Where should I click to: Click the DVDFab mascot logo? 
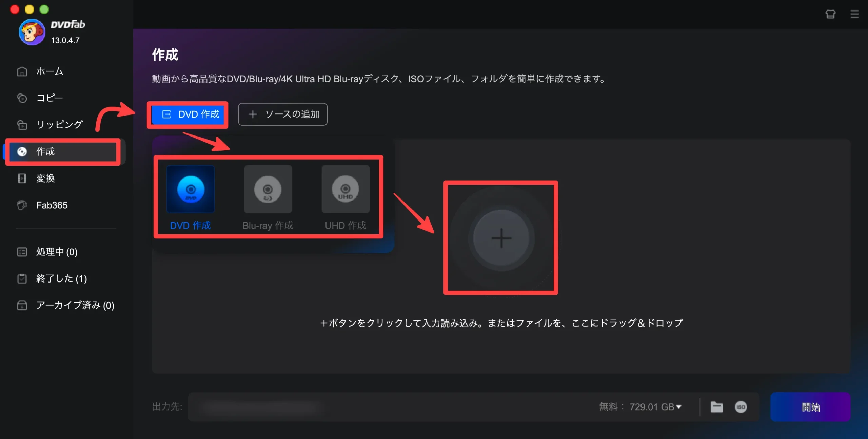(32, 32)
